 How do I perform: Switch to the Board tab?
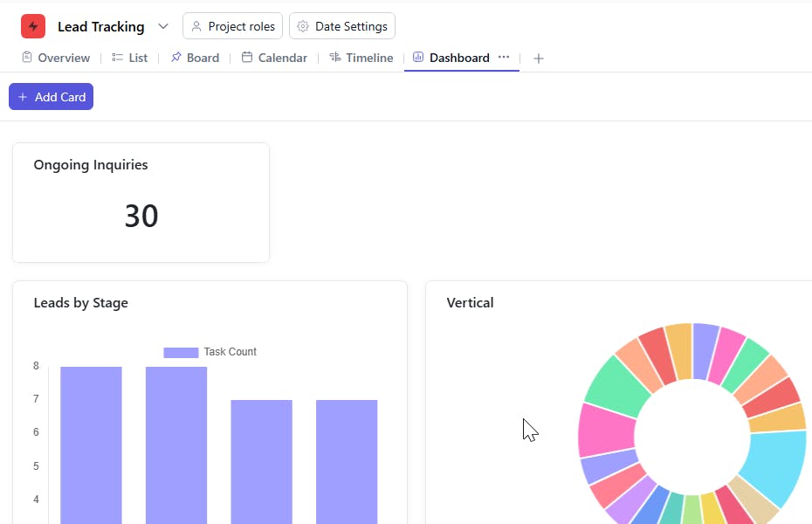coord(196,58)
